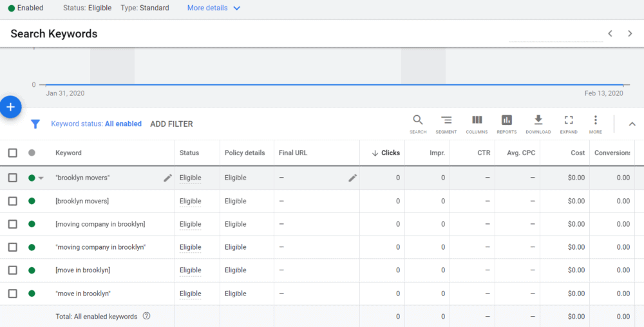Expand More details dropdown

click(x=214, y=8)
